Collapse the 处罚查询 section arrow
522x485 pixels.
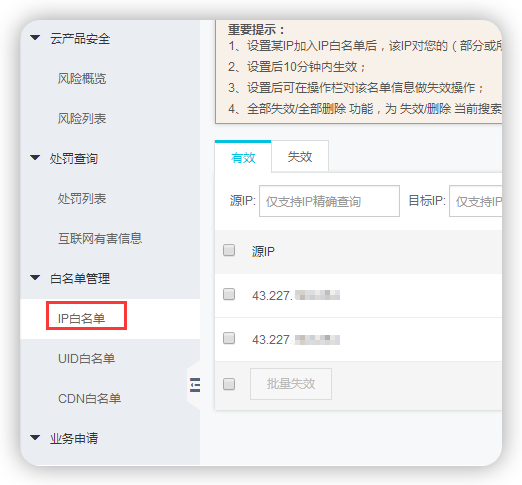35,157
